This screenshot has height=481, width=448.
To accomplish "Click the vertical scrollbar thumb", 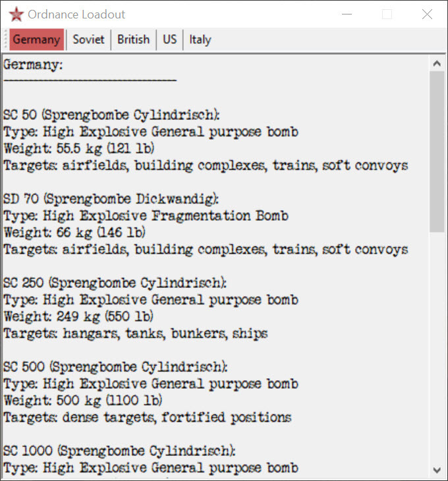I will coord(436,152).
